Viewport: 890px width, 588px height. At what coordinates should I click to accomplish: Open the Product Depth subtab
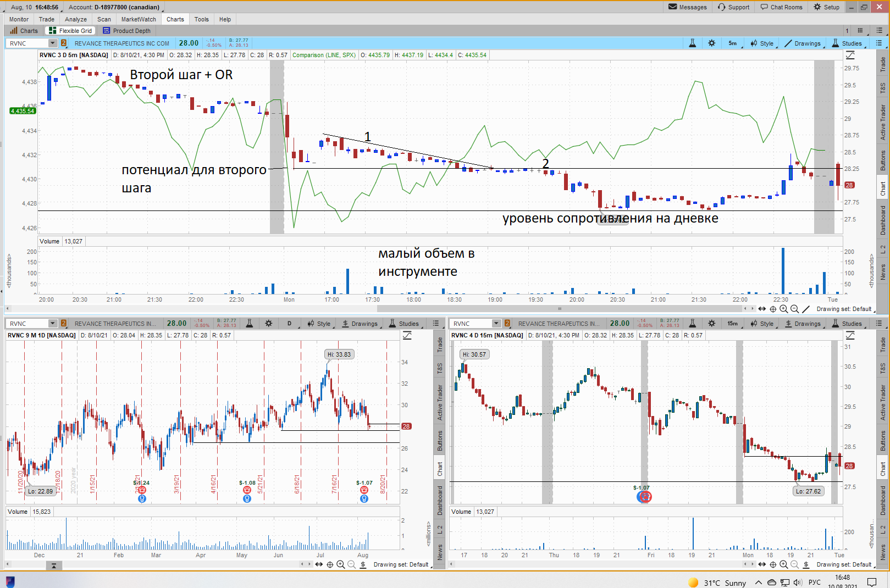click(127, 31)
